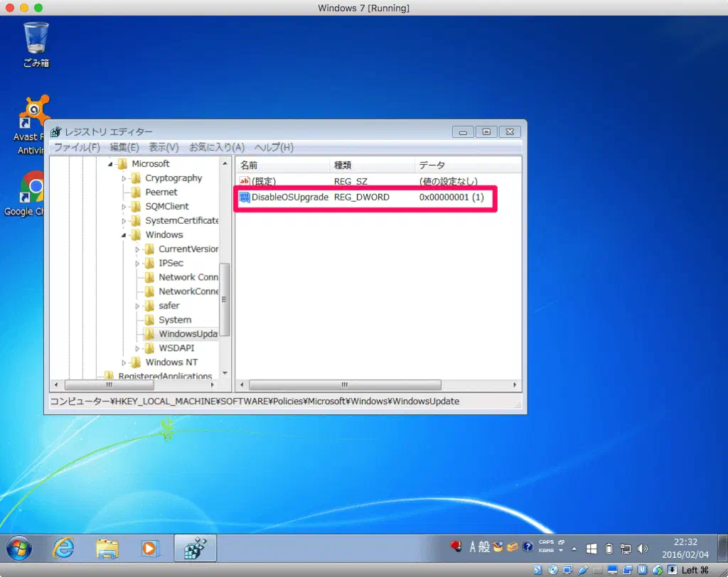
Task: Open Windows Media Player taskbar icon
Action: 150,548
